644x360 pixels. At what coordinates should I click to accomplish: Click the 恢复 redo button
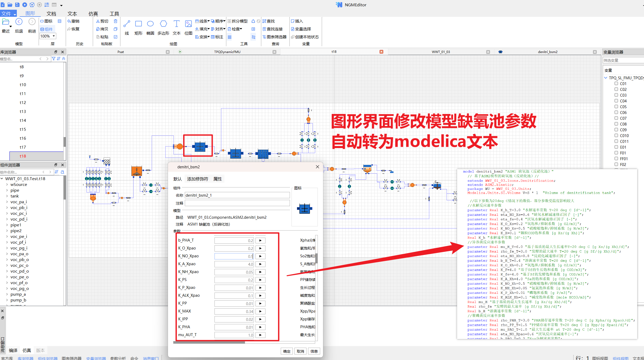click(x=73, y=29)
